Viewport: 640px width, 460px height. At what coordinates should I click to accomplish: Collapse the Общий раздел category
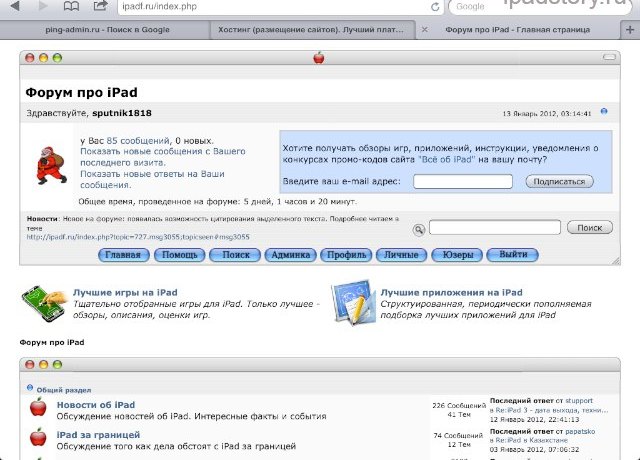30,388
